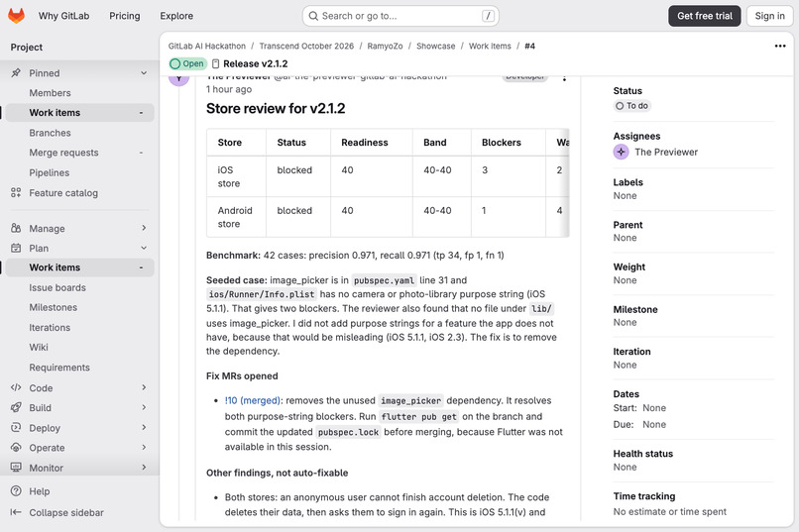Click the Sign in button
799x532 pixels.
pos(769,16)
